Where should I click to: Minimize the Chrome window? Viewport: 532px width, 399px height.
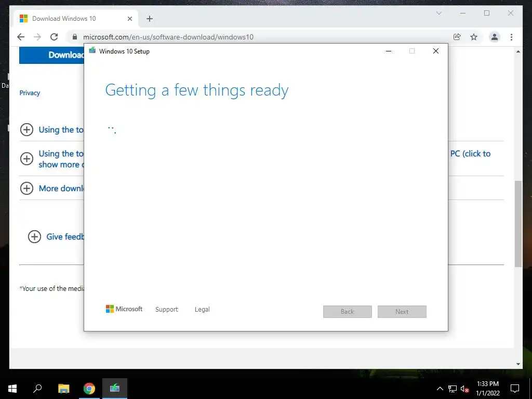coord(463,13)
